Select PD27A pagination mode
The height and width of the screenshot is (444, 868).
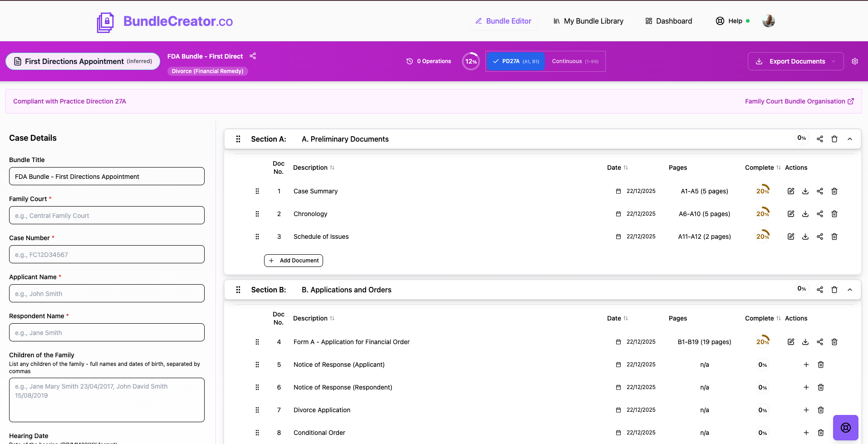click(516, 61)
